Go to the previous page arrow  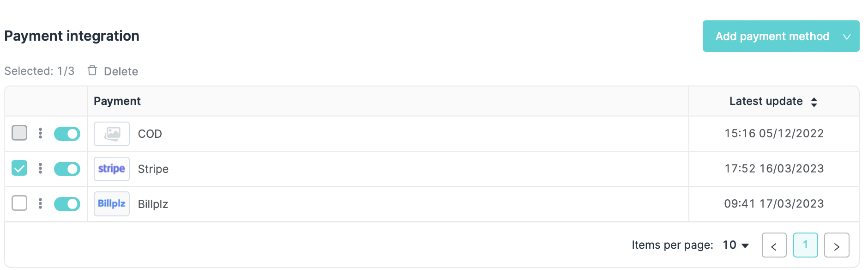pos(774,245)
